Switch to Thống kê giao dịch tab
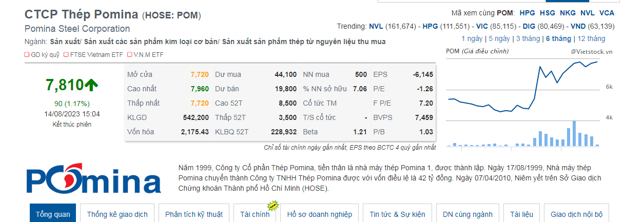The image size is (644, 222). pos(118,214)
